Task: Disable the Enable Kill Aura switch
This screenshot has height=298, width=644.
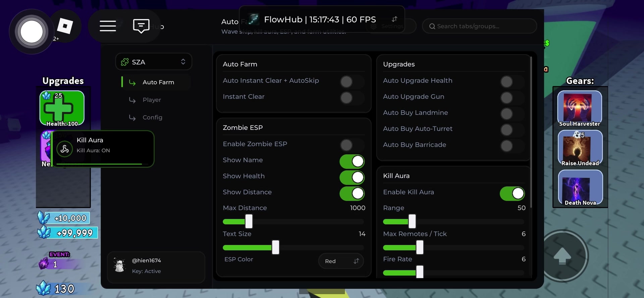Action: [x=512, y=193]
